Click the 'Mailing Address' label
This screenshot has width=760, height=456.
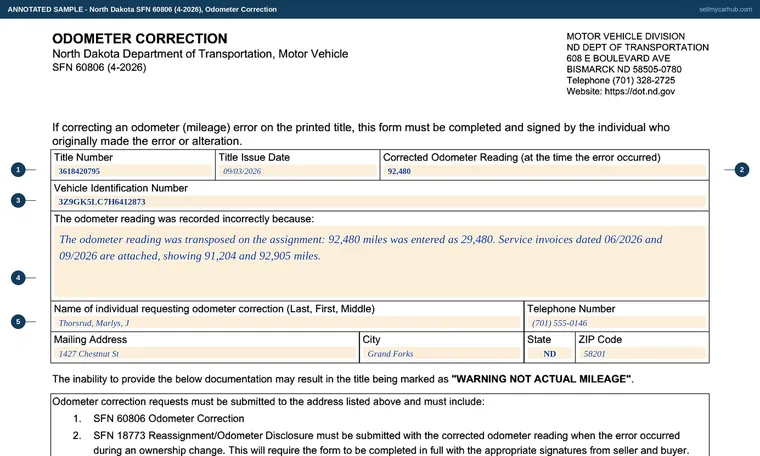[90, 340]
